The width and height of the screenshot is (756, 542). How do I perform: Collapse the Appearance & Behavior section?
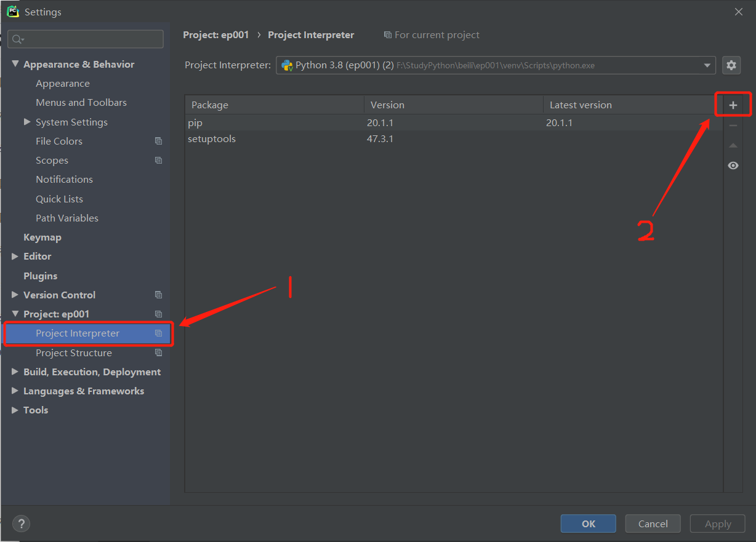point(15,64)
